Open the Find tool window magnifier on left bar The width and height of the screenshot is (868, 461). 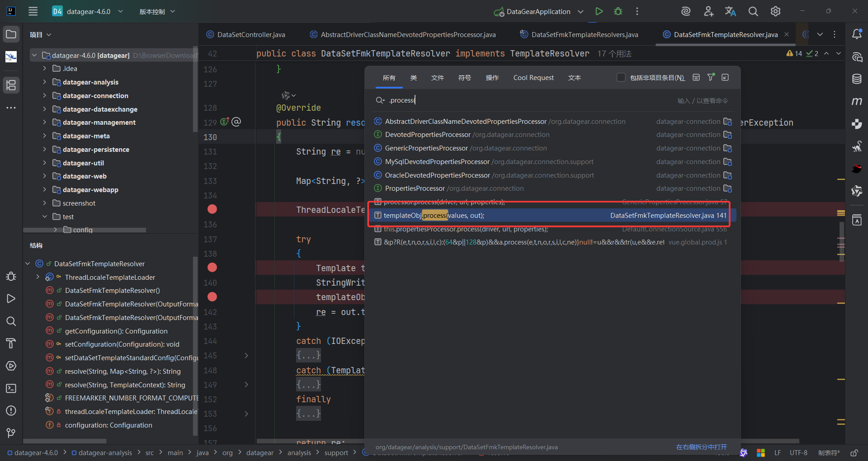[x=11, y=321]
